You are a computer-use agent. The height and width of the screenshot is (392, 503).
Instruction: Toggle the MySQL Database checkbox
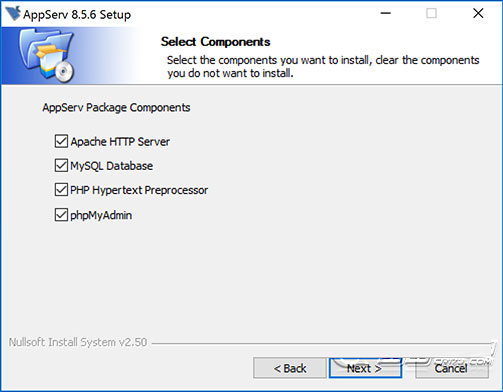pos(61,166)
